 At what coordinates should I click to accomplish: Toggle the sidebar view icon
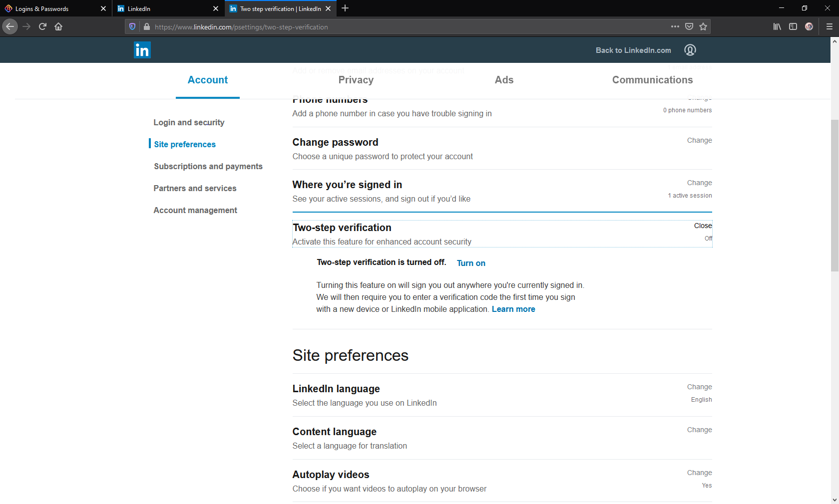pos(793,26)
